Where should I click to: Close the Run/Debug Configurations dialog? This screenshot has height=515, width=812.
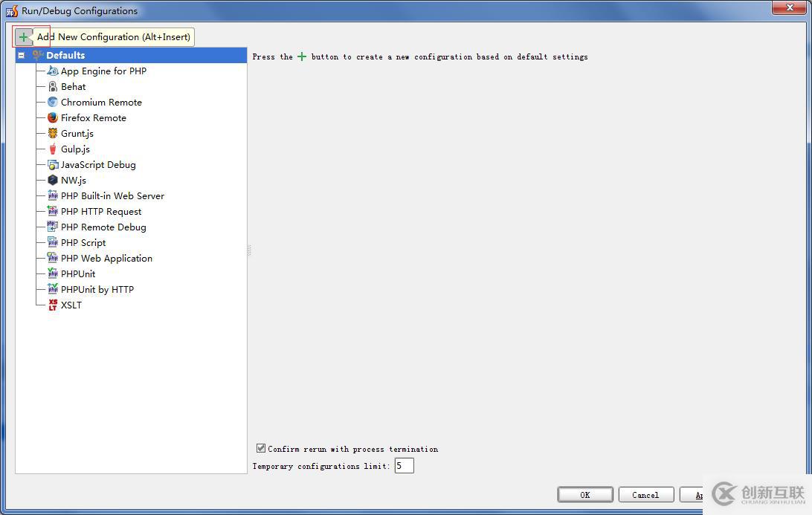pyautogui.click(x=790, y=7)
